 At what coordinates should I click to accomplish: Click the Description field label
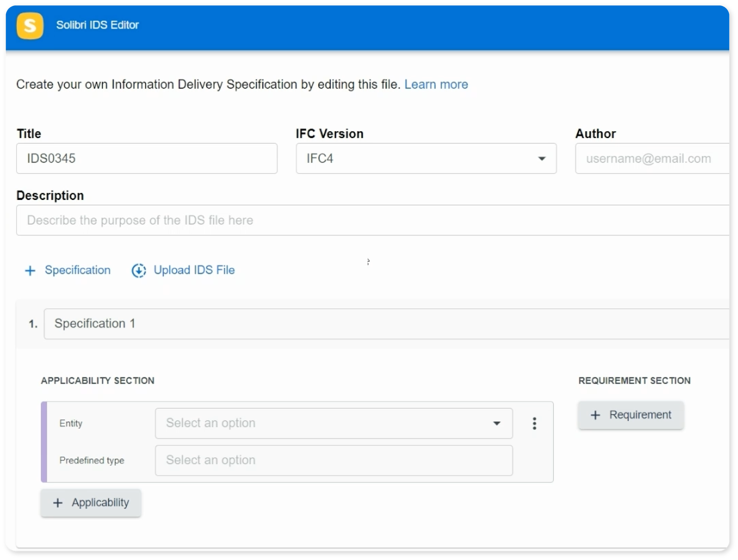(x=50, y=196)
